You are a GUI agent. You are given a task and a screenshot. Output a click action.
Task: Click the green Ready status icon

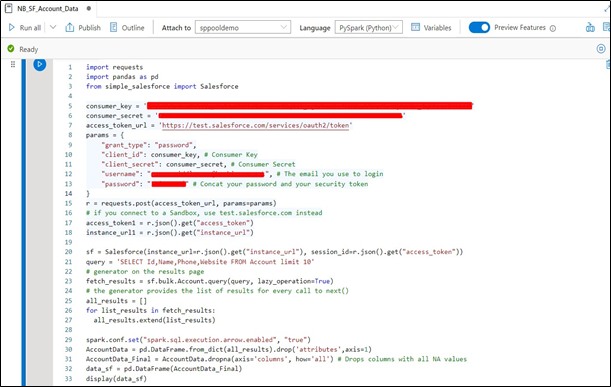click(11, 49)
